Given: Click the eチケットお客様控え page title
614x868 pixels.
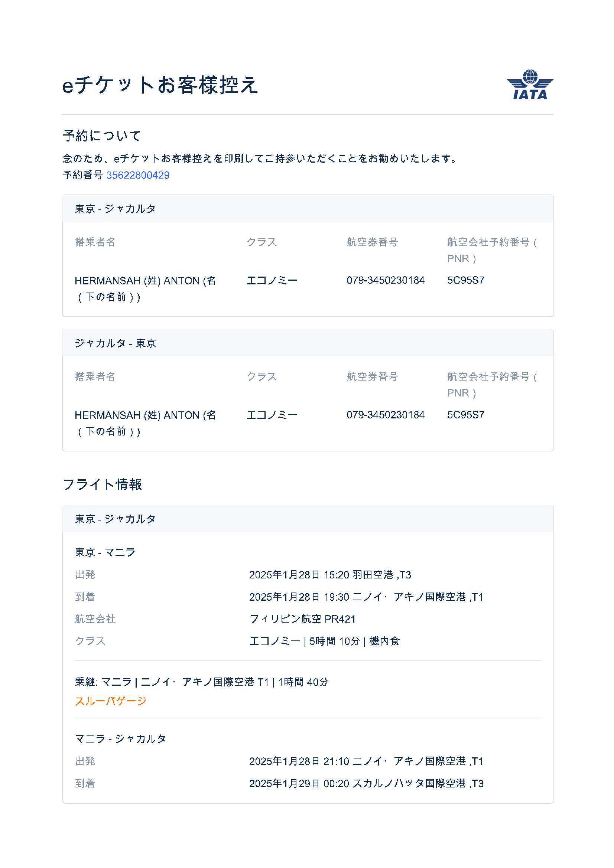Looking at the screenshot, I should [x=160, y=85].
